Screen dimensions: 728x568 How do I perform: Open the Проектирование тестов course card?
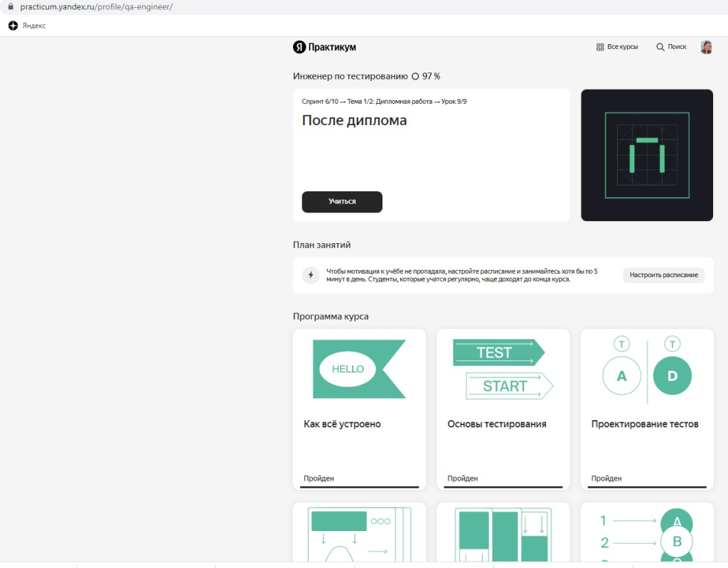pos(647,409)
